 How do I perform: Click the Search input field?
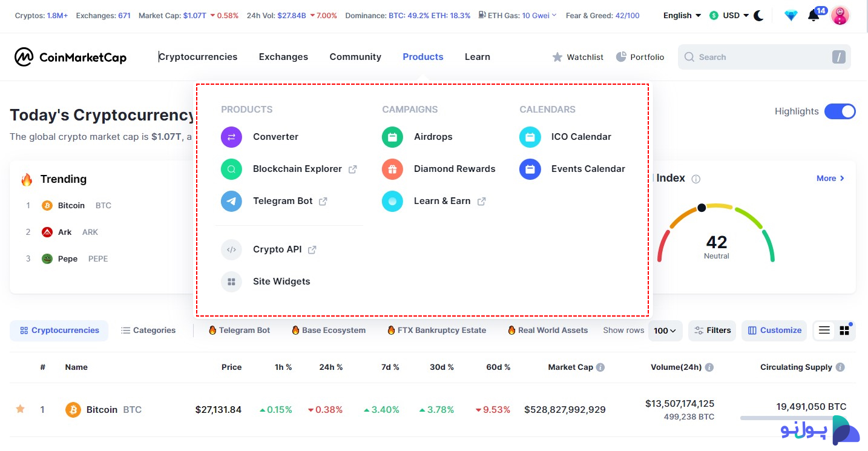(764, 57)
